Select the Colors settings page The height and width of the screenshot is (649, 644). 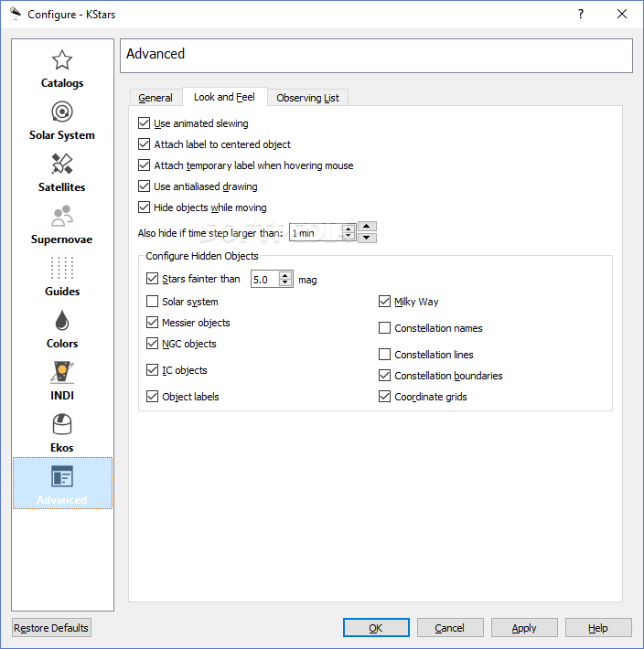[x=62, y=330]
